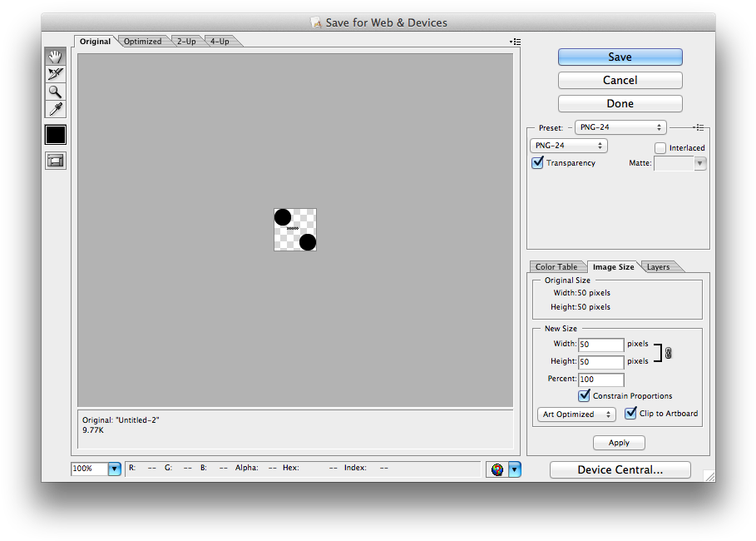The width and height of the screenshot is (756, 541).
Task: Click the eyedropper color swatch
Action: (55, 134)
